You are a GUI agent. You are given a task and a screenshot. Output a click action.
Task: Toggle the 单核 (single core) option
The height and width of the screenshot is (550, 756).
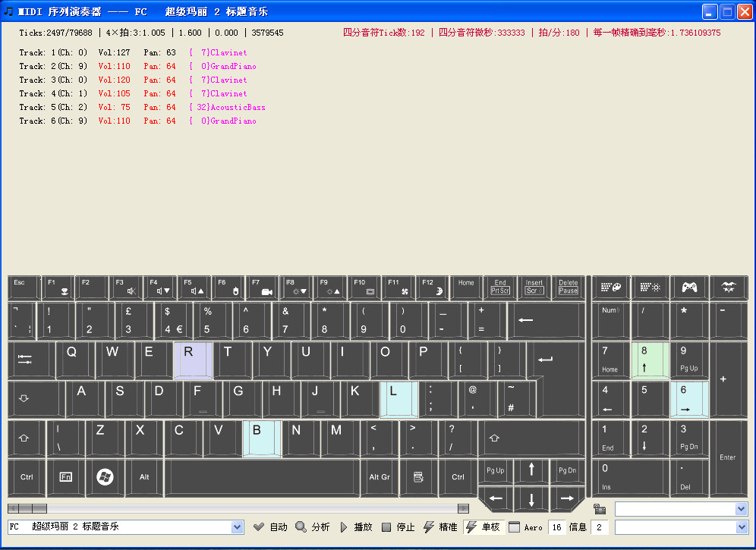pyautogui.click(x=484, y=527)
